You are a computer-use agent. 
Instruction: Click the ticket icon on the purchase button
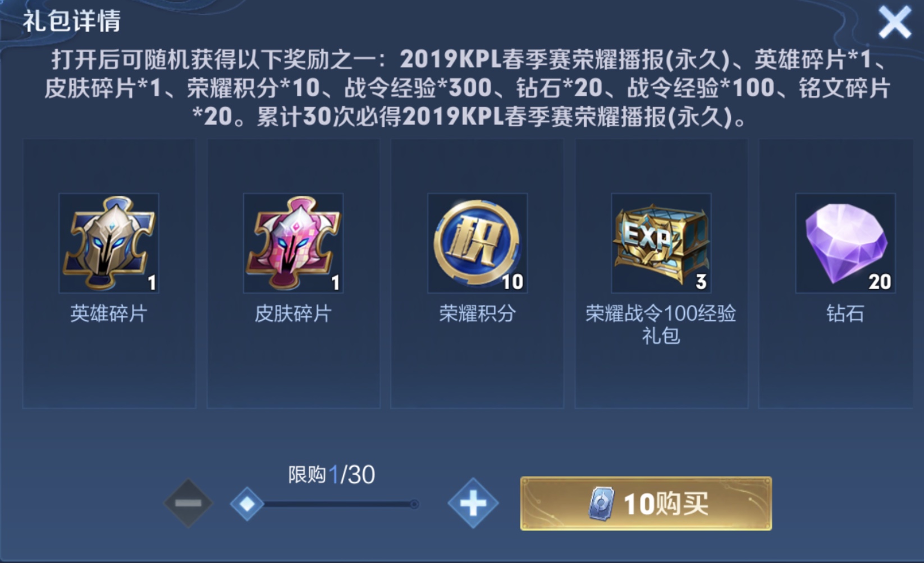pos(601,504)
